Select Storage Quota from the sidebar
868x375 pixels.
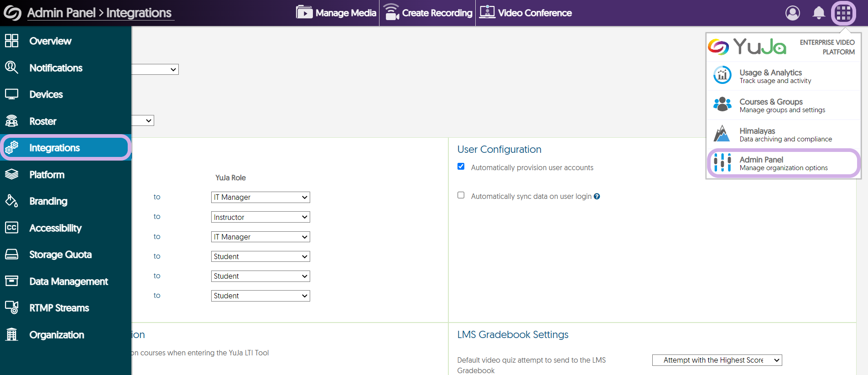point(60,255)
